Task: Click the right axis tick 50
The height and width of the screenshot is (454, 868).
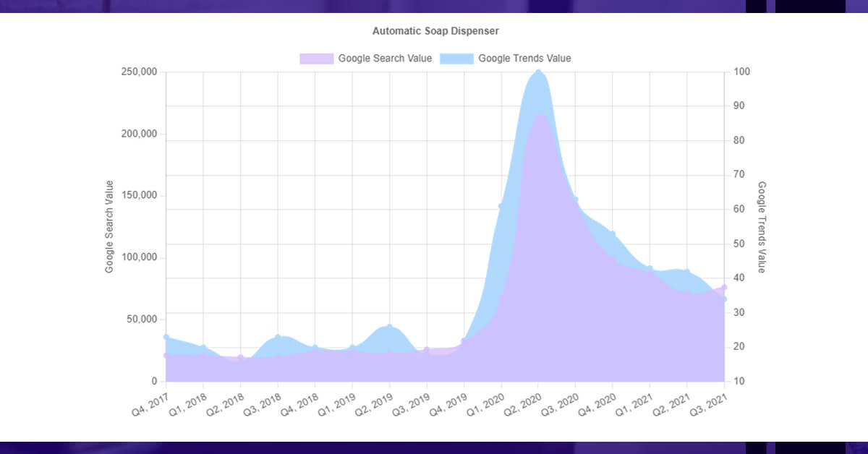Action: (x=739, y=244)
